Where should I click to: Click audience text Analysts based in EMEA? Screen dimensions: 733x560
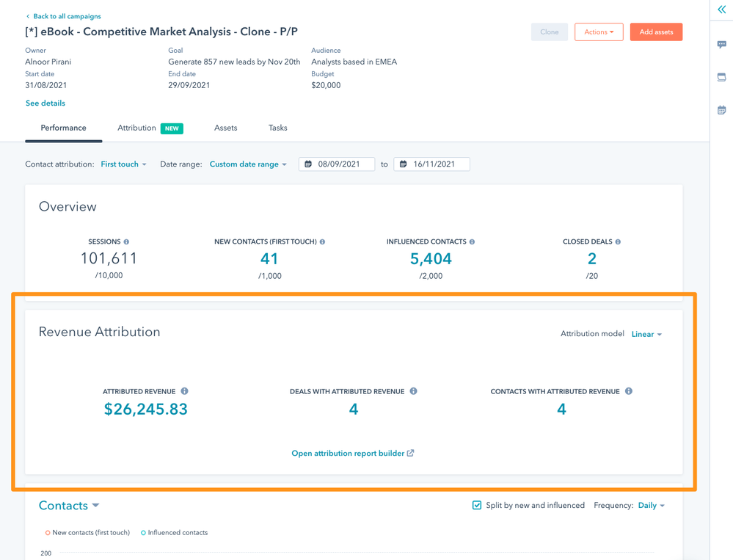point(354,62)
